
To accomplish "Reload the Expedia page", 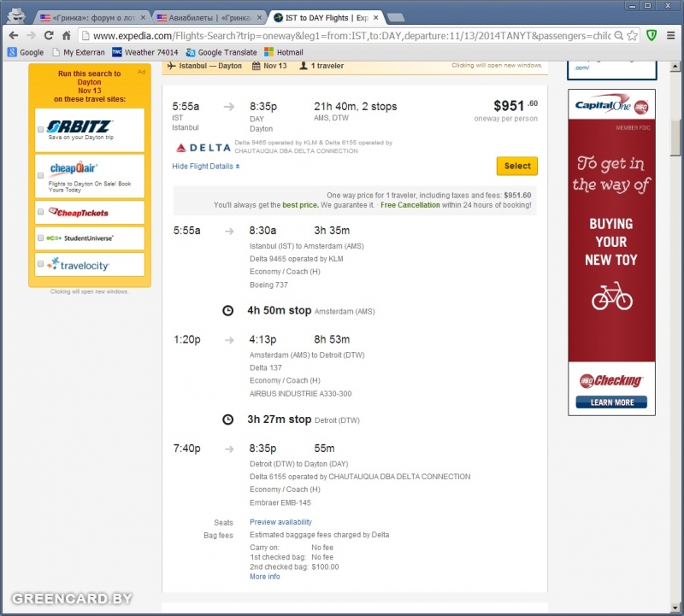I will point(49,36).
